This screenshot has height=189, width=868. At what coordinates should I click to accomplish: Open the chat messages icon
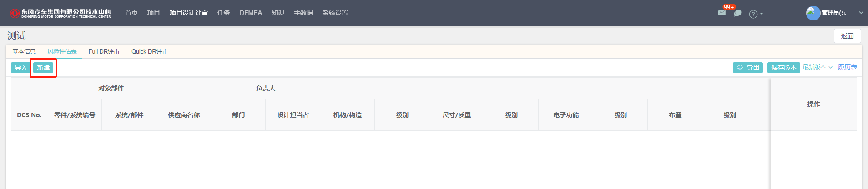click(x=738, y=13)
